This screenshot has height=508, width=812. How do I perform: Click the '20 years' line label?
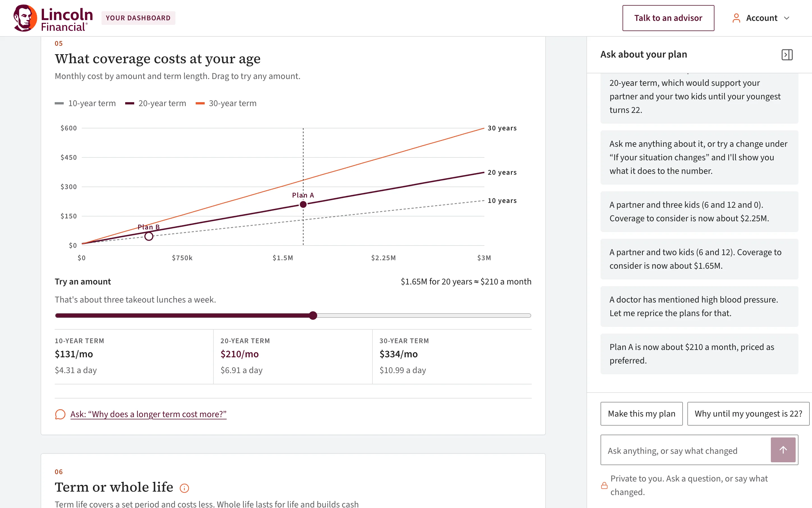coord(502,172)
